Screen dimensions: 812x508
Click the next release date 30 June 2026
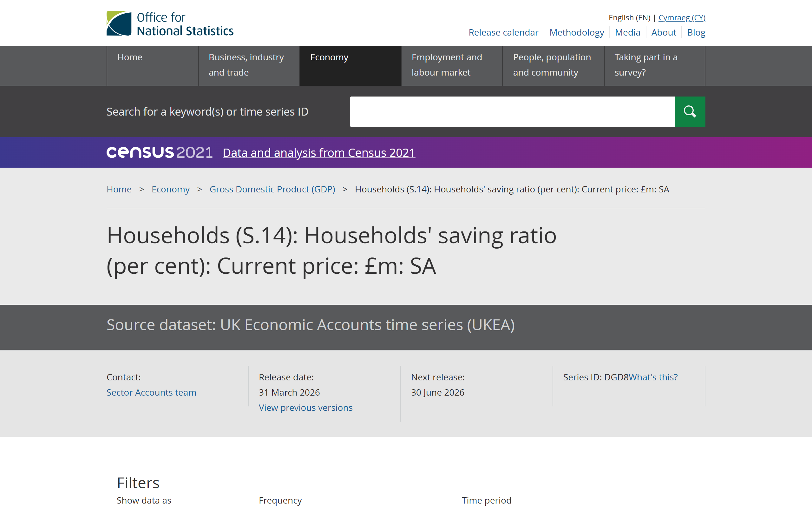pyautogui.click(x=437, y=392)
